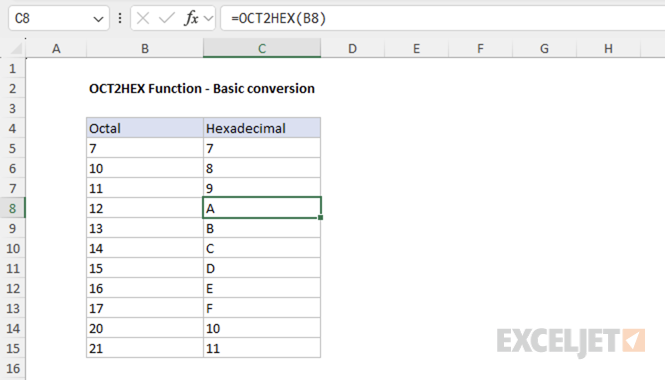The image size is (665, 380).
Task: Select column C header
Action: (262, 48)
